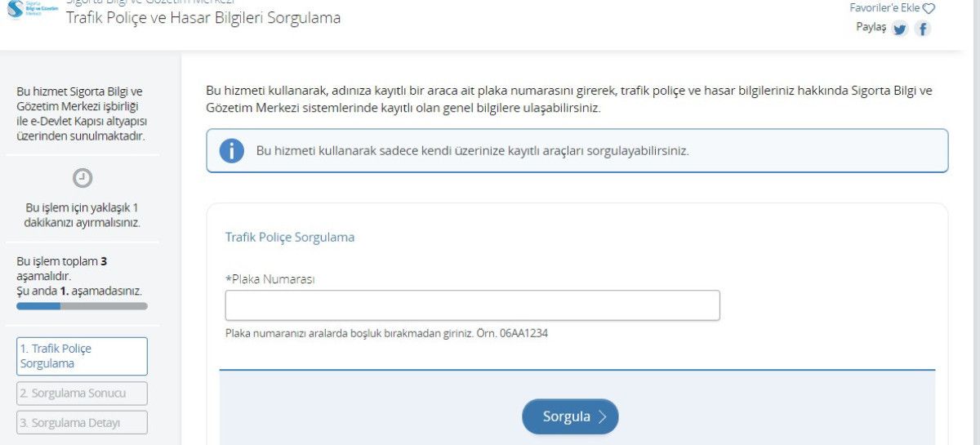Go to step 3 Sorgulama Detayı
Viewport: 980px width, 445px height.
(x=82, y=423)
